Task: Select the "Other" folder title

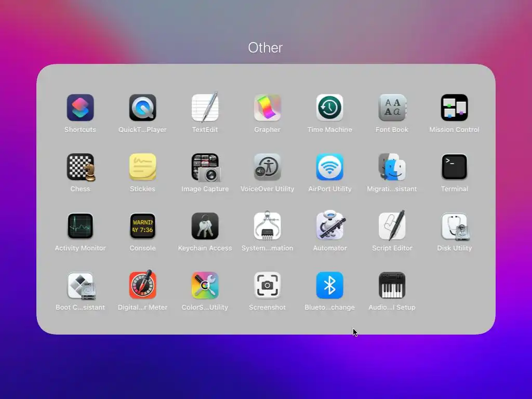Action: (265, 48)
